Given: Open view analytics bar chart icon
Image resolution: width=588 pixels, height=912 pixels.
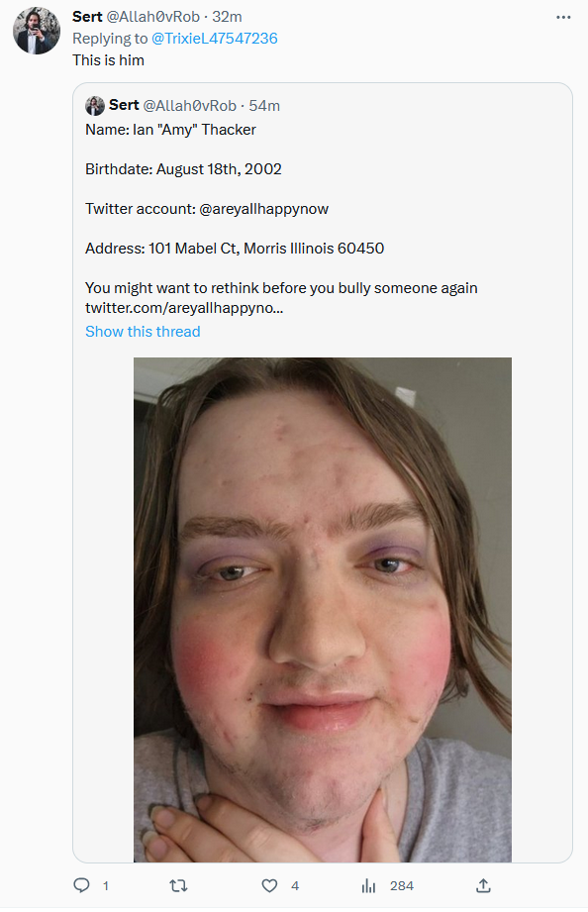Looking at the screenshot, I should click(368, 885).
